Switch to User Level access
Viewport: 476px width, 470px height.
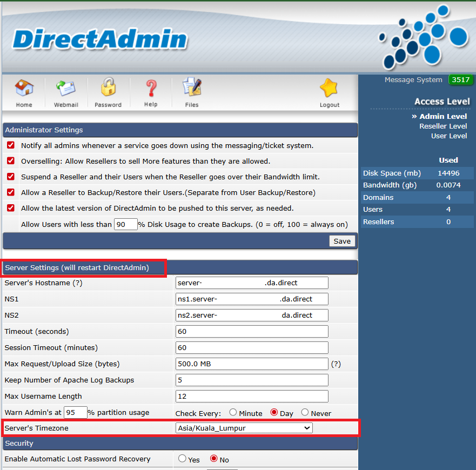(449, 136)
